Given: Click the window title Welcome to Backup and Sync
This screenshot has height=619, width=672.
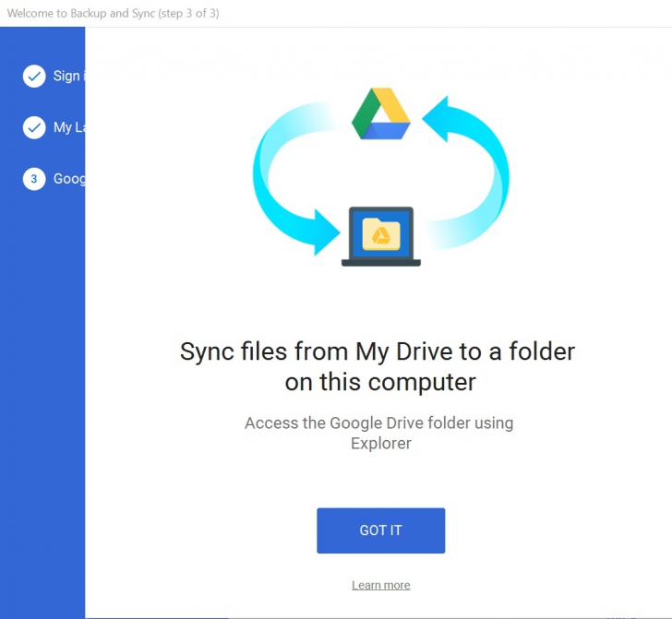Looking at the screenshot, I should pos(113,13).
